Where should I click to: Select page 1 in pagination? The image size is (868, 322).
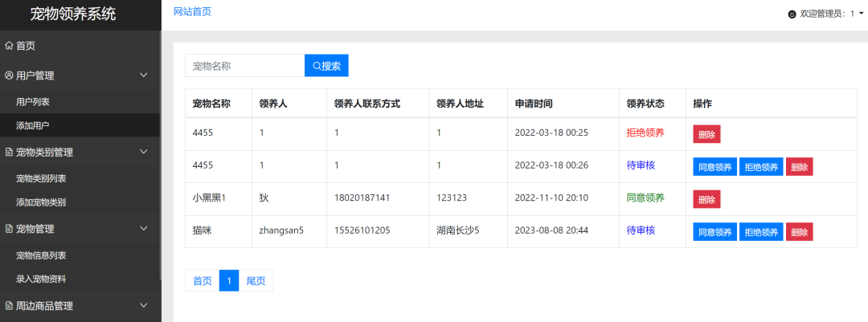coord(228,280)
